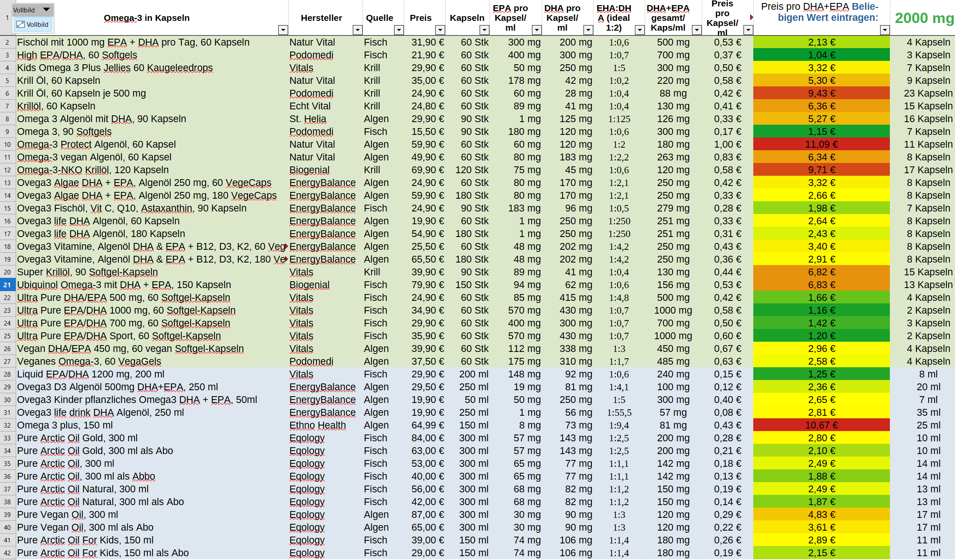
Task: Select row header 42
Action: click(x=7, y=553)
